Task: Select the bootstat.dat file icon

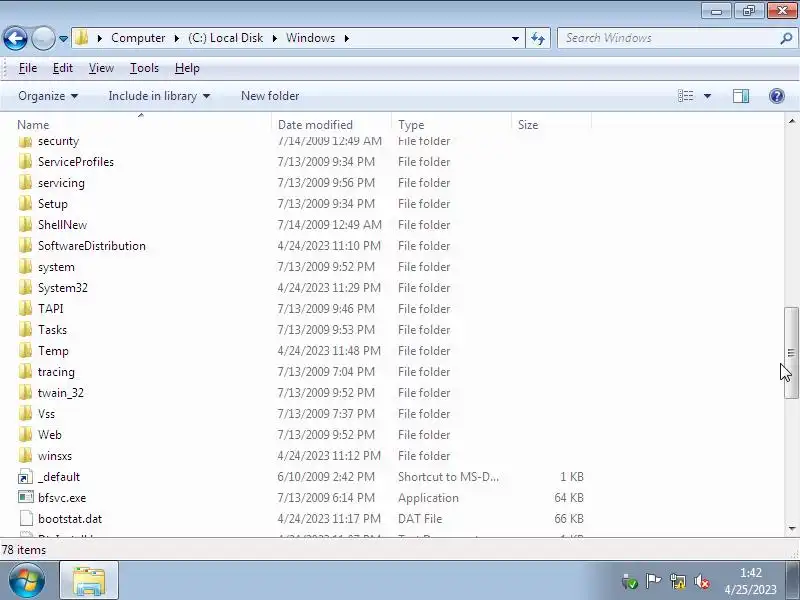Action: pos(26,518)
